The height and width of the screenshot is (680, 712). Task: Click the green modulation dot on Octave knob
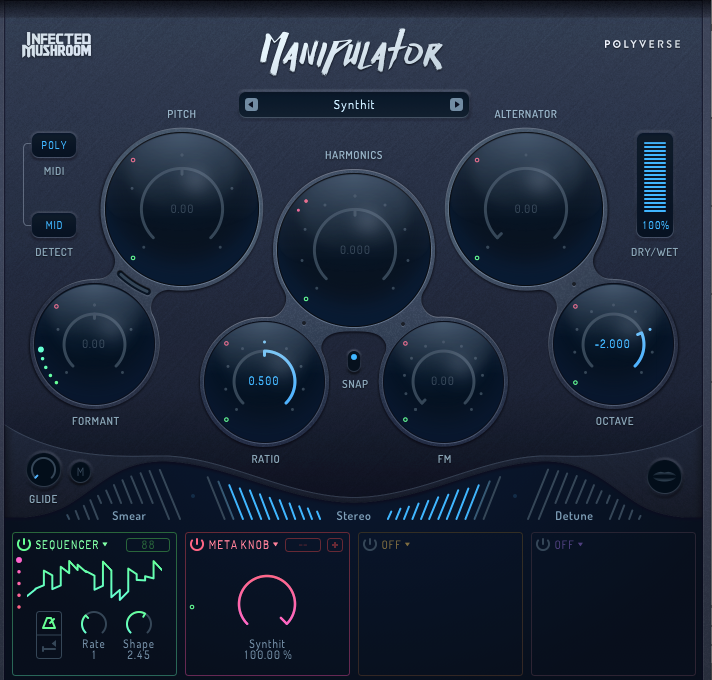click(x=575, y=383)
